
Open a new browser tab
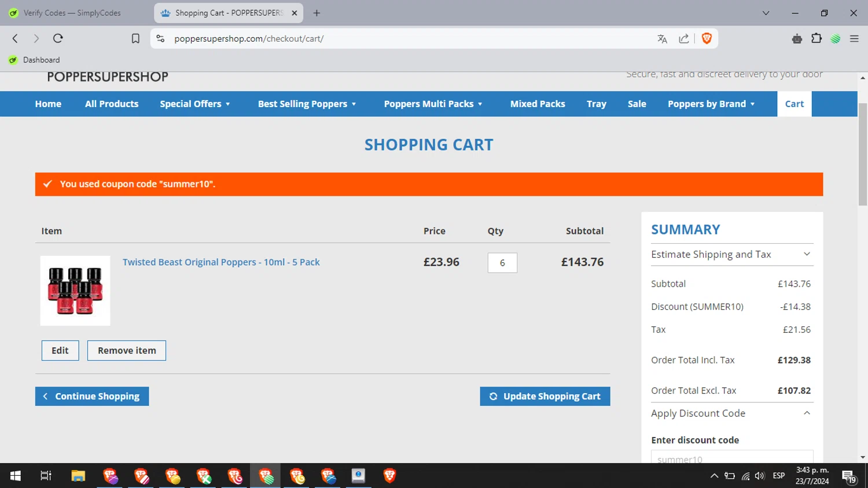317,13
